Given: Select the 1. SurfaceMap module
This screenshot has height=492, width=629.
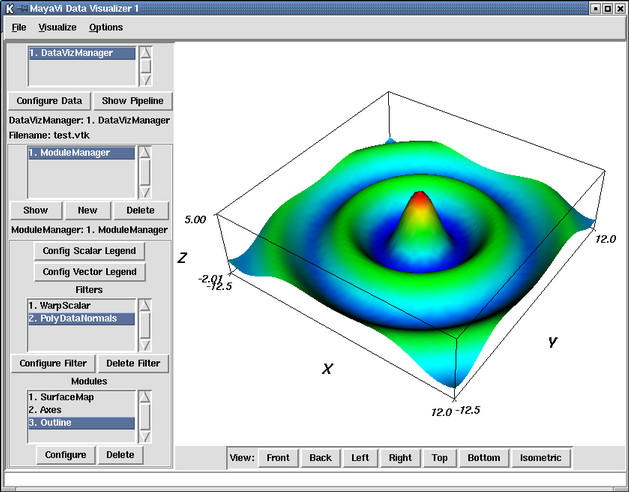Looking at the screenshot, I should pos(81,397).
